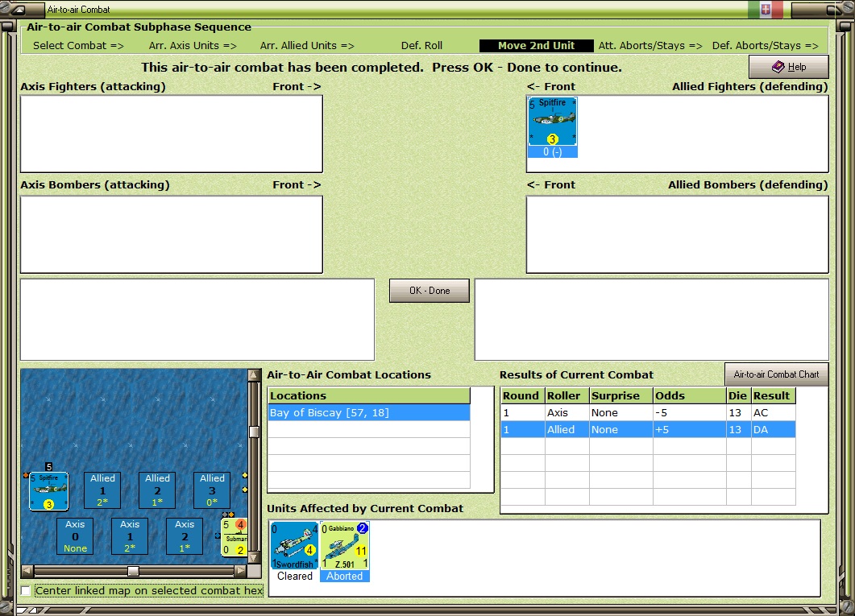Select the Round 1 Axis result row
Viewport: 855px width, 616px height.
pyautogui.click(x=648, y=413)
